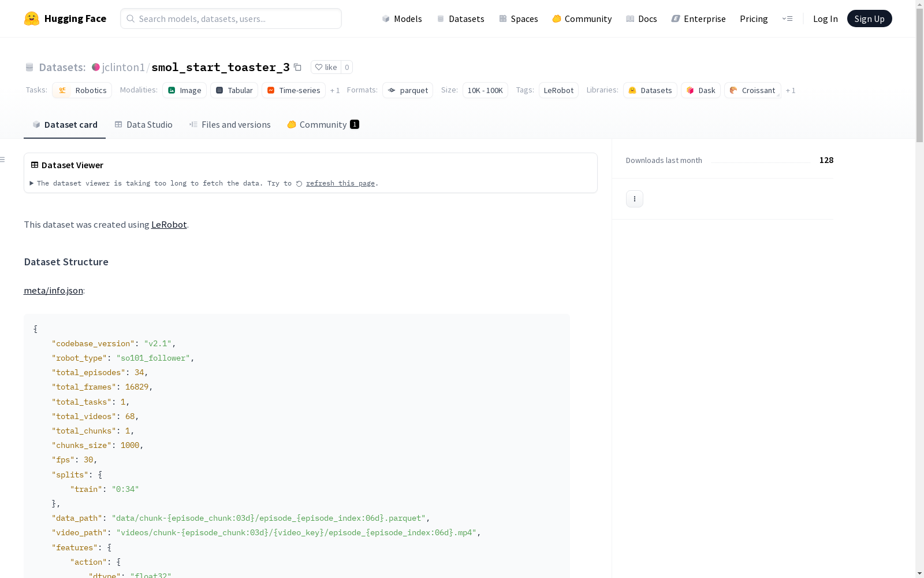The height and width of the screenshot is (578, 924).
Task: Click the jclinton1 user avatar
Action: (x=96, y=67)
